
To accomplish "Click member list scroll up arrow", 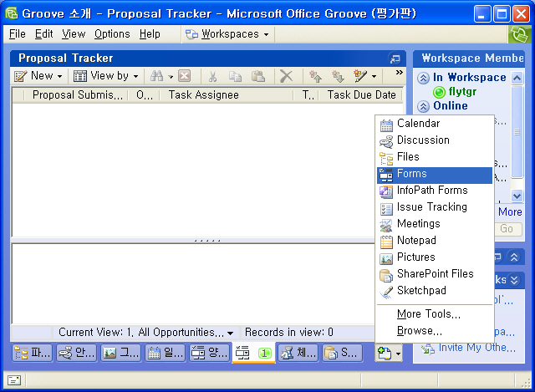I will [x=517, y=78].
